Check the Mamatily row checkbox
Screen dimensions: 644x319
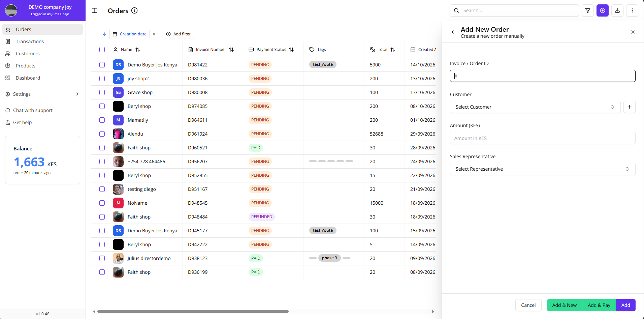pyautogui.click(x=102, y=120)
